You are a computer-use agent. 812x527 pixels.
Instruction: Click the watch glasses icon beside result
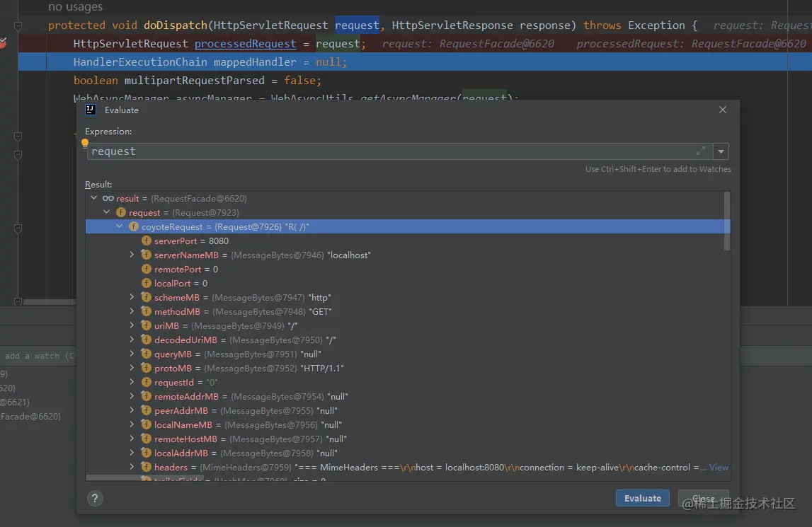click(108, 199)
